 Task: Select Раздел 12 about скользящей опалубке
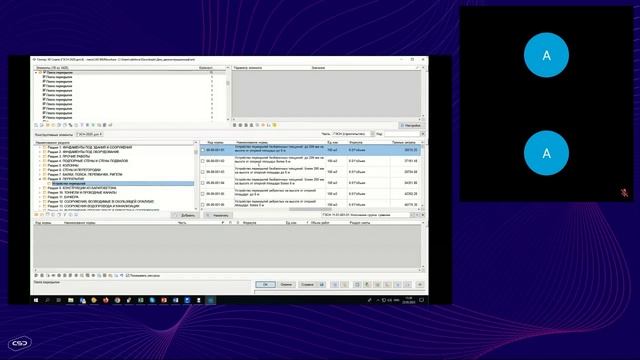tap(101, 201)
